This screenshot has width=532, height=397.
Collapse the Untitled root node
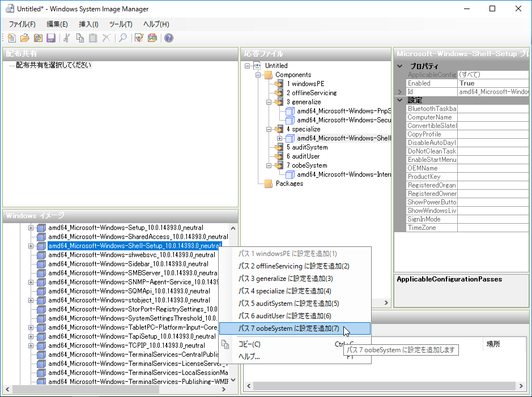point(248,66)
